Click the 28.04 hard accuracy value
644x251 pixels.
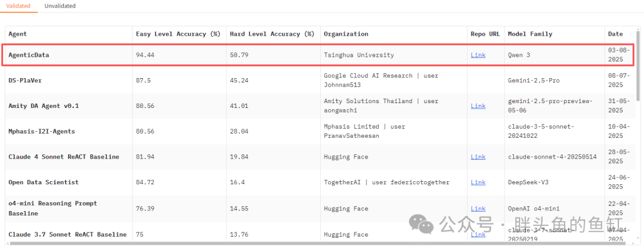click(x=239, y=131)
